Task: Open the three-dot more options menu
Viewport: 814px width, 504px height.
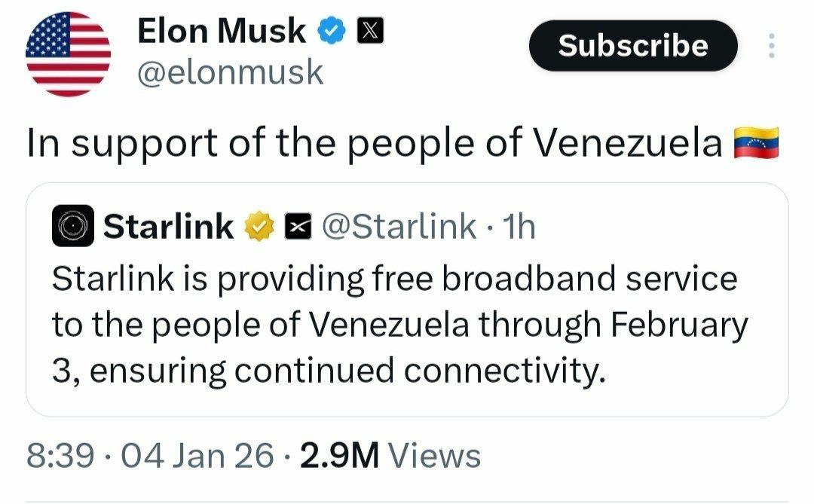Action: tap(770, 47)
